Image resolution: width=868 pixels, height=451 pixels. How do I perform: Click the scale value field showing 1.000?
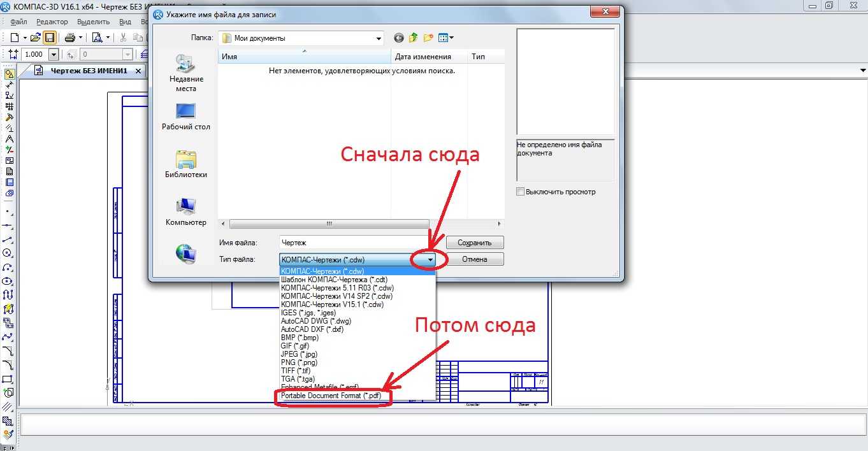(34, 55)
